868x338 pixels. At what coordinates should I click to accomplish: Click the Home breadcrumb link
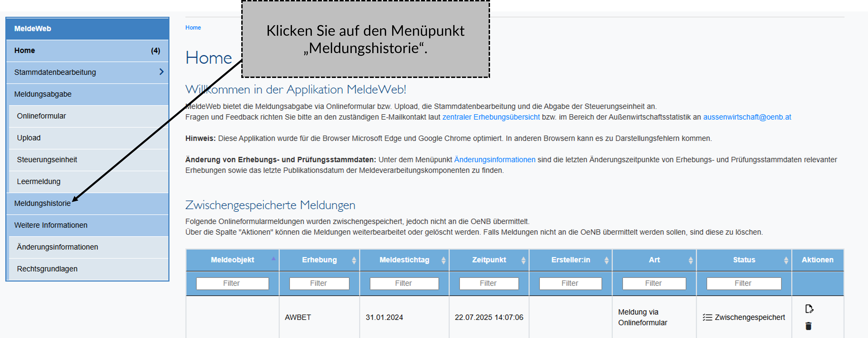pyautogui.click(x=193, y=28)
